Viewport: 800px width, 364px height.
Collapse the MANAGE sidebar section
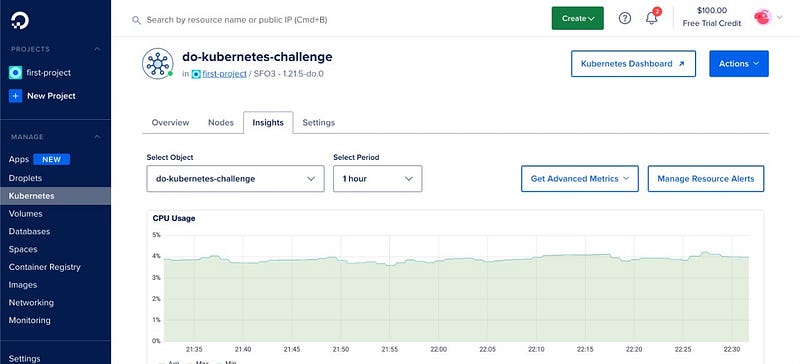coord(97,137)
